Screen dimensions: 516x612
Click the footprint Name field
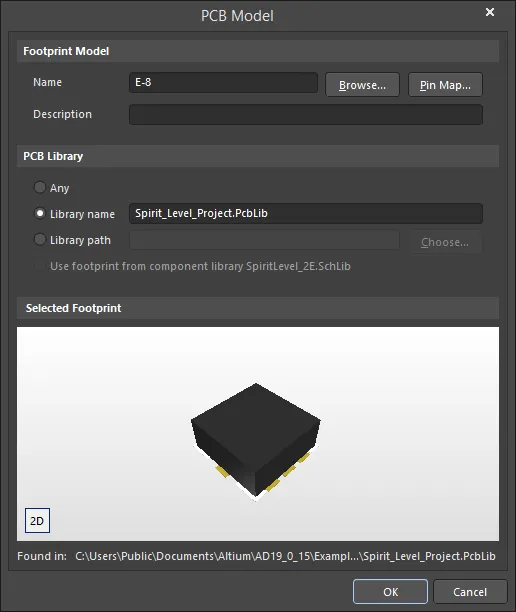click(223, 82)
